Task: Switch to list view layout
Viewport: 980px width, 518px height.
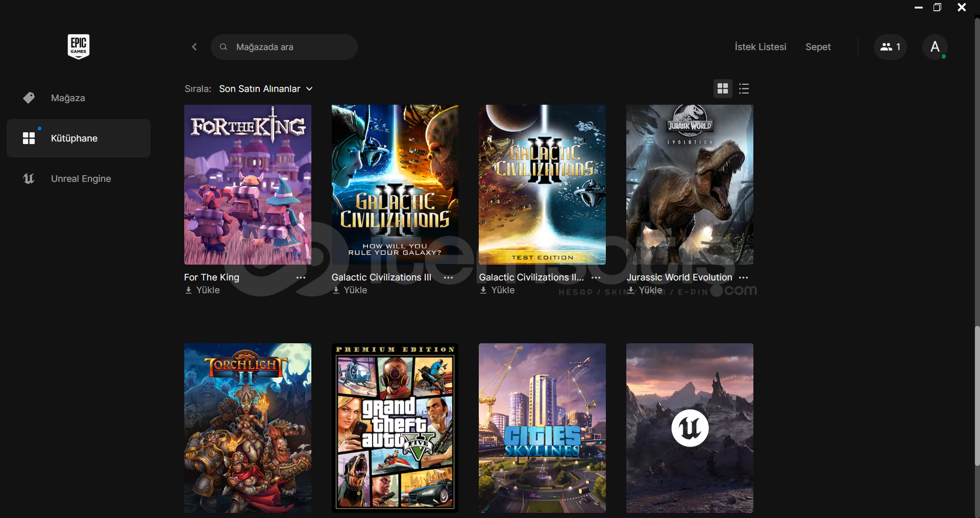Action: click(x=744, y=89)
